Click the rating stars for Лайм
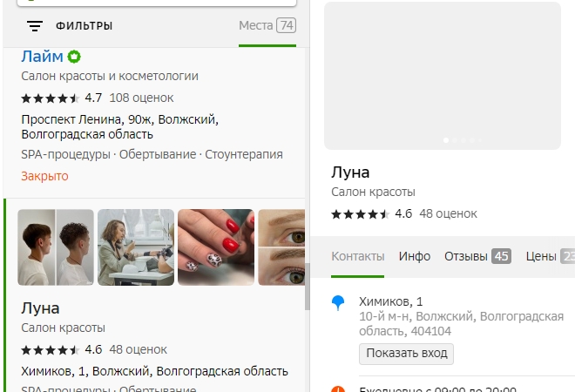The width and height of the screenshot is (575, 392). pos(51,98)
